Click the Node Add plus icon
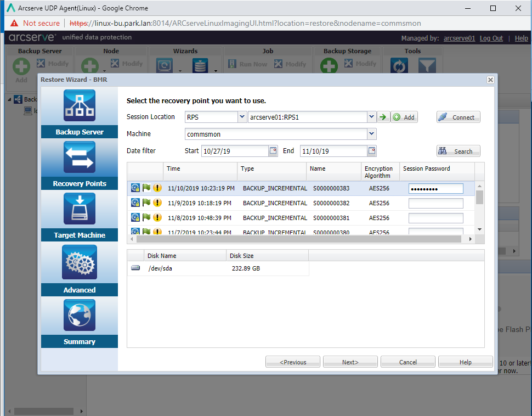Viewport: 532px width, 416px height. [90, 65]
